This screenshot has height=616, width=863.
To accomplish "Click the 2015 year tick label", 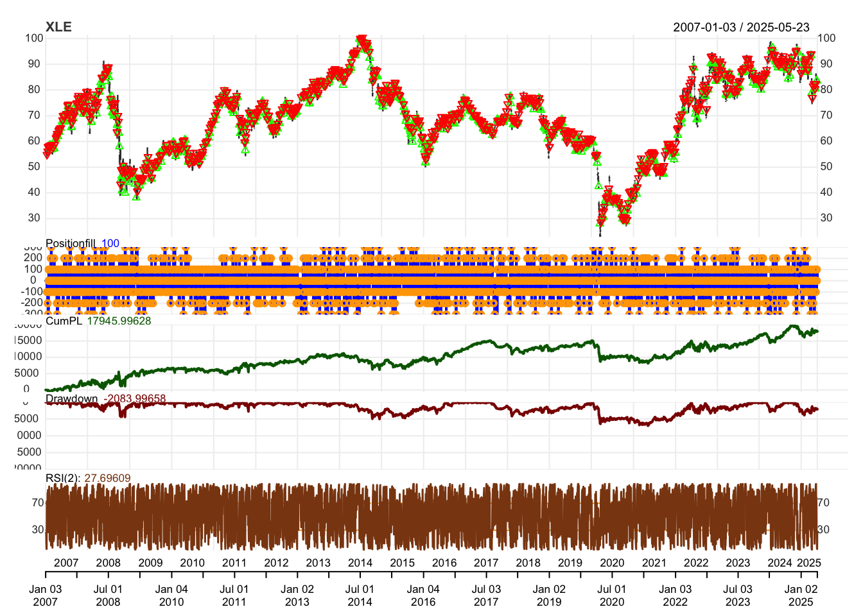I will [402, 563].
